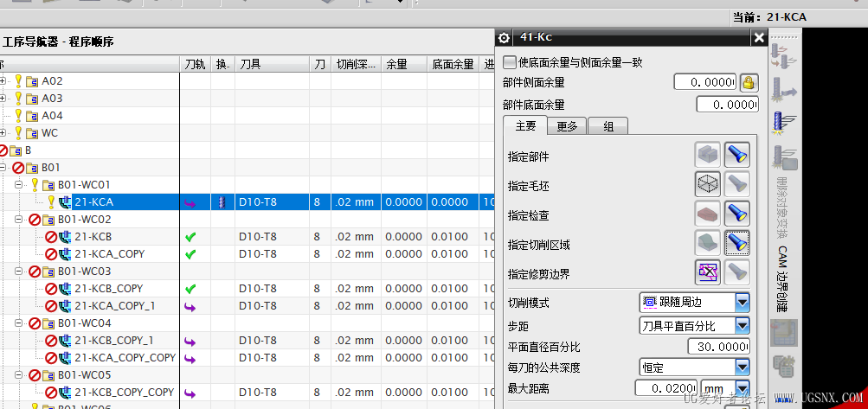
Task: Click the grid boundary icon below CAM 边界创建
Action: pyautogui.click(x=784, y=333)
